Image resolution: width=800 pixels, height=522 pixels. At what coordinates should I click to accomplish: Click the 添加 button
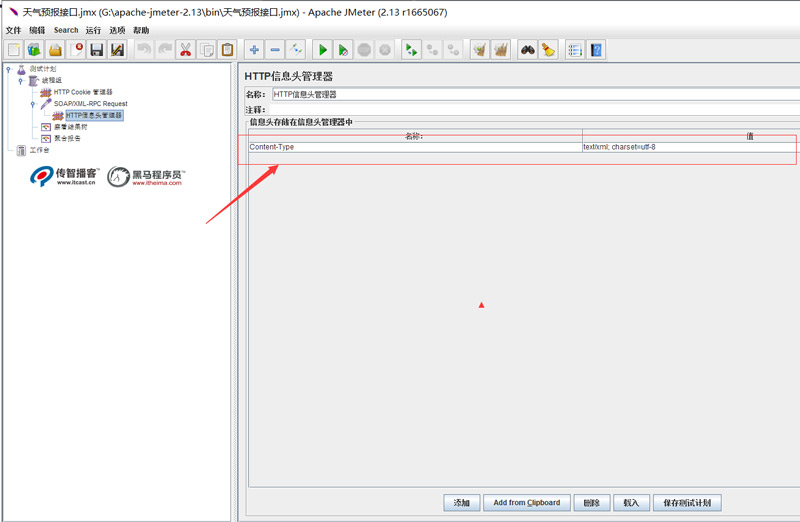(462, 503)
